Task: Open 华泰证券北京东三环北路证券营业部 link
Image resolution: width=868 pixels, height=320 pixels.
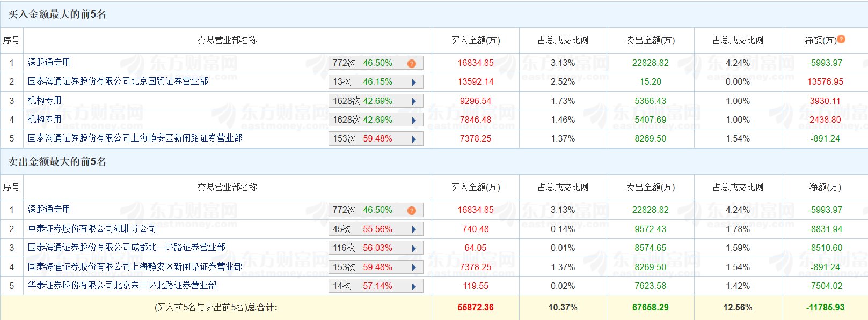Action: 122,286
